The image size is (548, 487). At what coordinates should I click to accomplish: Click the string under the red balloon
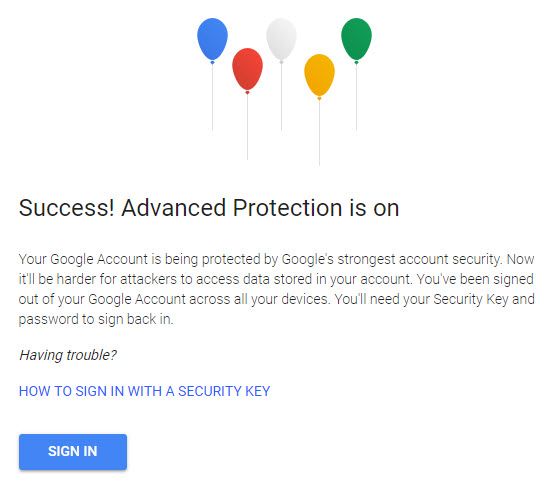(x=247, y=127)
